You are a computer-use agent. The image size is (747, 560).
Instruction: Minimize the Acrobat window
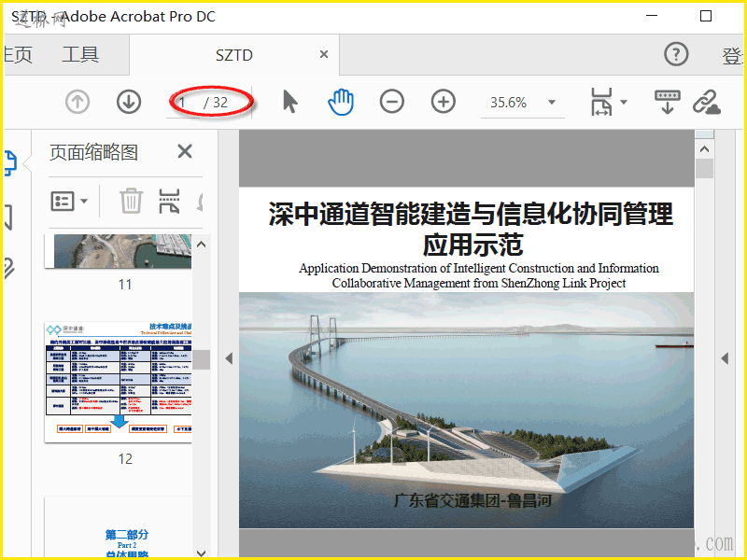[x=652, y=16]
